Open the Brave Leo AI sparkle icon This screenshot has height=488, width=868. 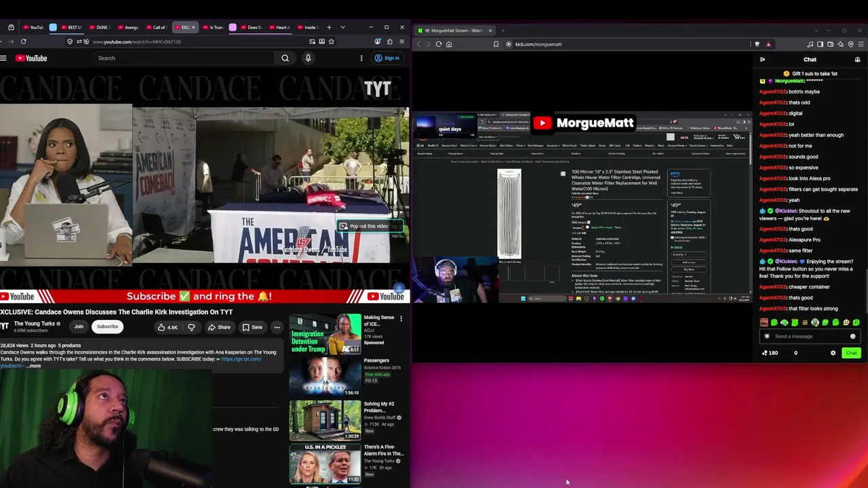tap(840, 44)
